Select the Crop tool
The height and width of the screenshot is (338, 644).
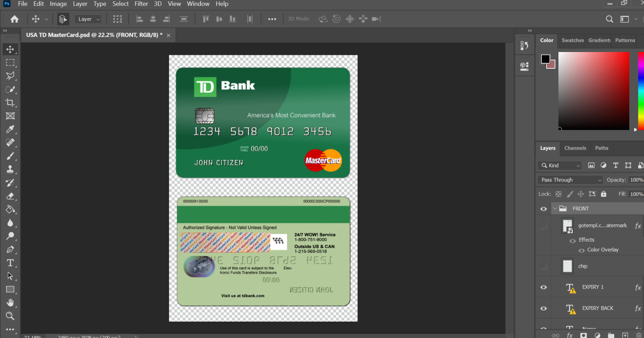10,103
